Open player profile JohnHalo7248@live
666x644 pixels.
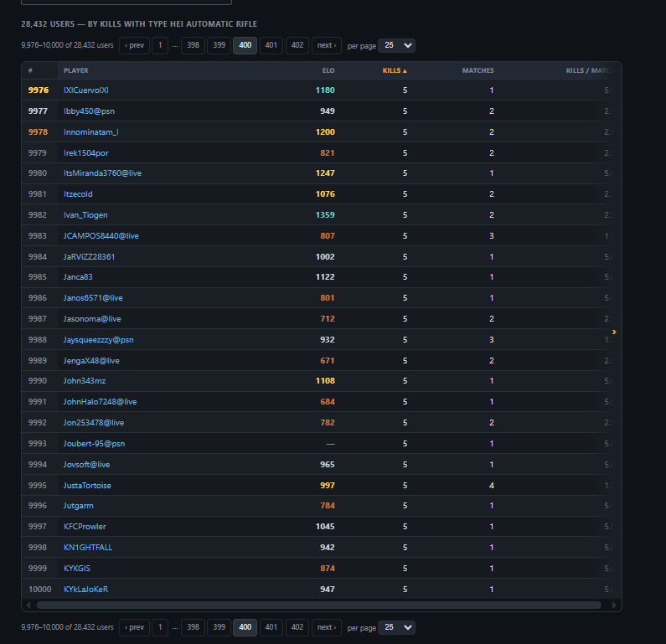(100, 402)
